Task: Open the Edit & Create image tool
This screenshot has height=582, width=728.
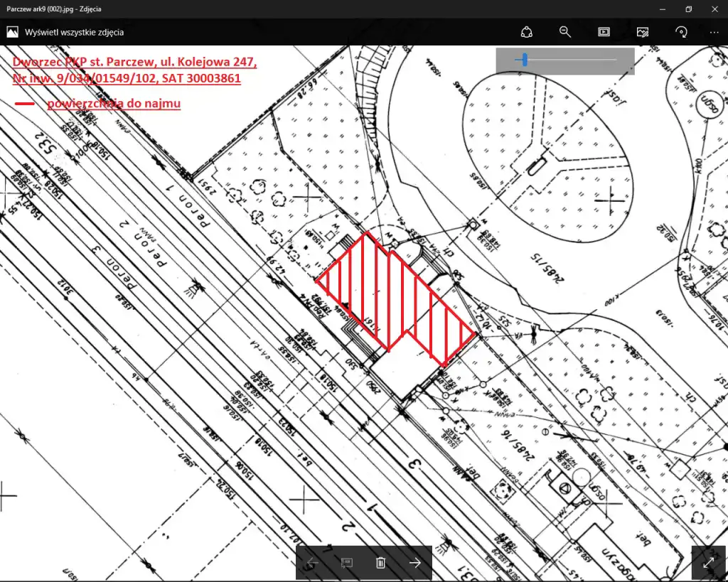Action: [643, 32]
